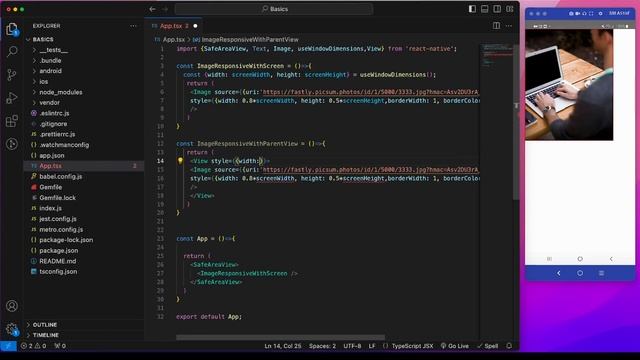The width and height of the screenshot is (640, 360).
Task: Open package-lock.json file
Action: pos(83,240)
